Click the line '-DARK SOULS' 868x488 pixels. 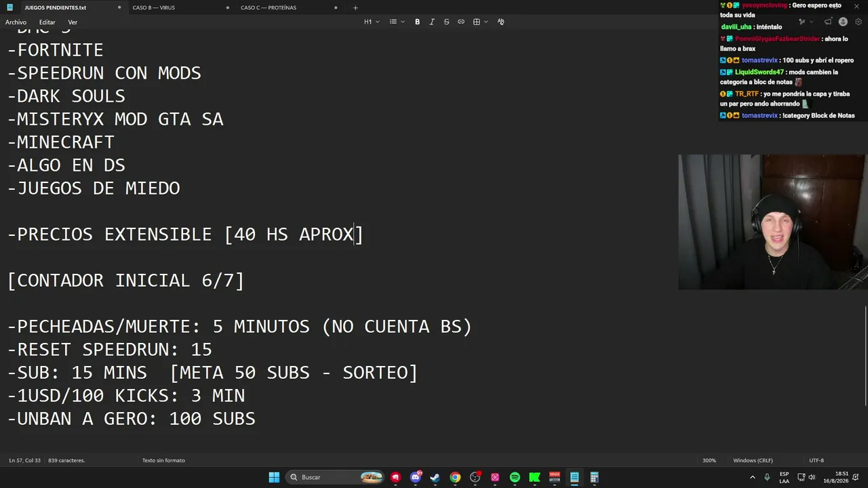tap(66, 96)
